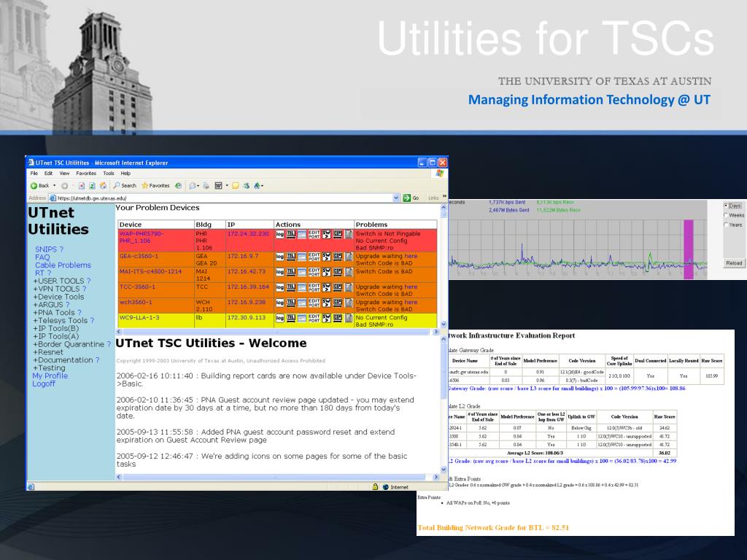Open the Cable Problems link
Image resolution: width=747 pixels, height=560 pixels.
(x=63, y=265)
